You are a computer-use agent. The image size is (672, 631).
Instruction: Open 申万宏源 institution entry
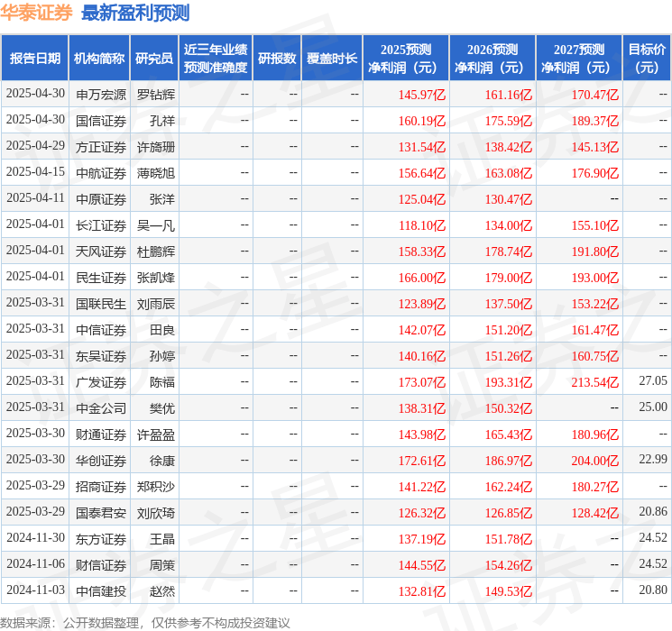click(101, 94)
